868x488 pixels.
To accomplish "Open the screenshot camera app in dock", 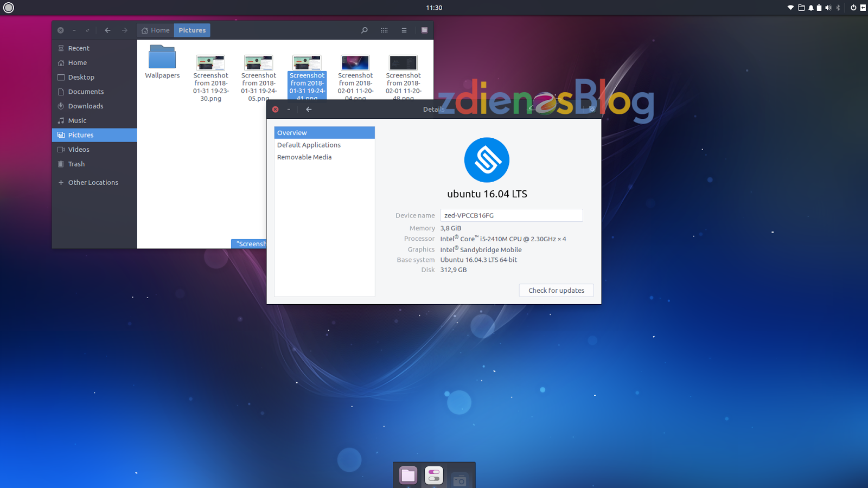I will click(x=459, y=479).
